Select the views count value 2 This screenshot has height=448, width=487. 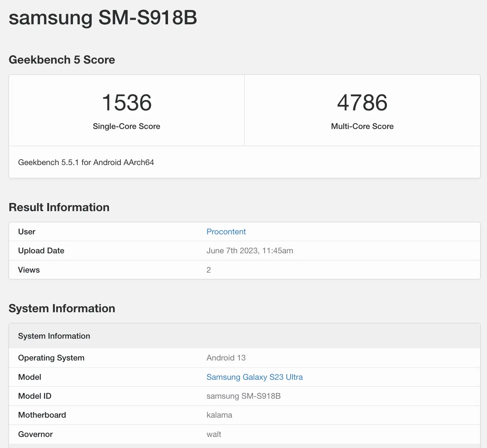[x=209, y=270]
